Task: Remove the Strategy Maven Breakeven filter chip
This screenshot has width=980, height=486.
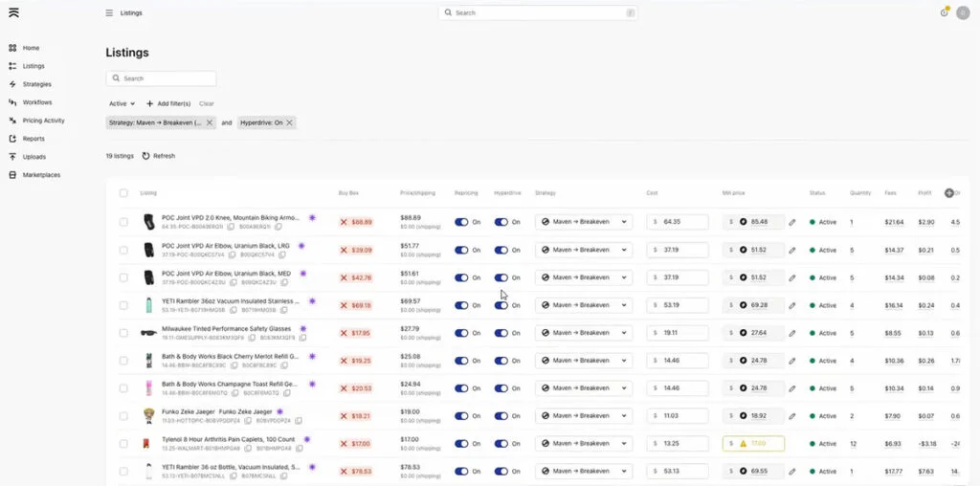Action: pos(210,122)
